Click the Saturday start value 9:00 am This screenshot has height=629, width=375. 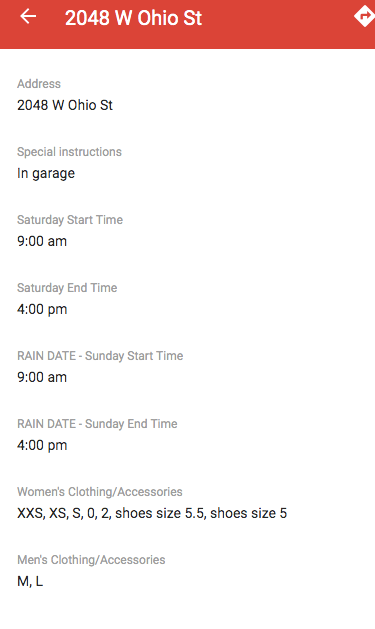(42, 241)
